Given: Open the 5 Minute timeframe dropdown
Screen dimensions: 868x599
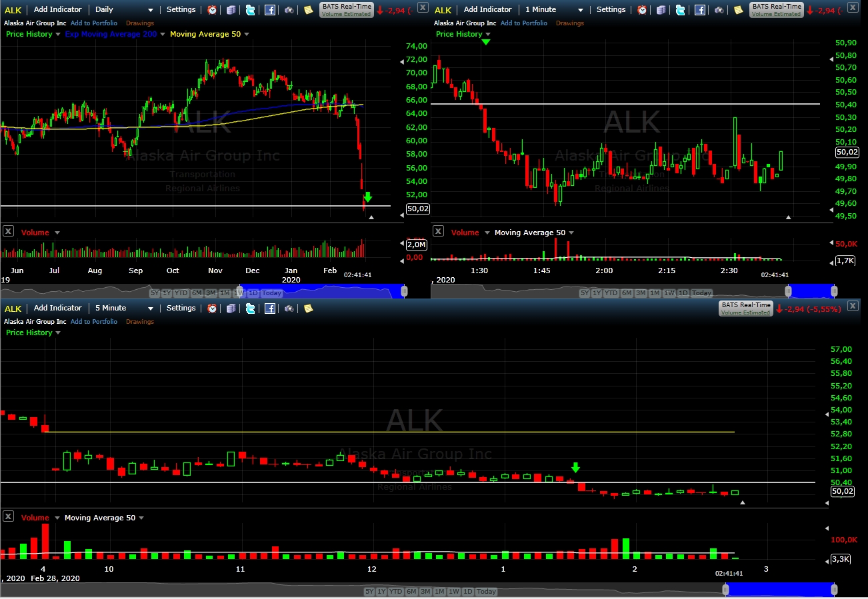Looking at the screenshot, I should coord(124,308).
